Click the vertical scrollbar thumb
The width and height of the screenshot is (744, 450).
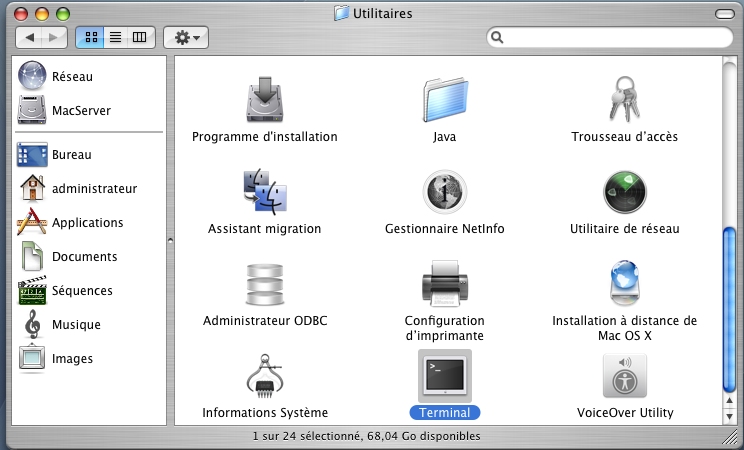pos(729,310)
